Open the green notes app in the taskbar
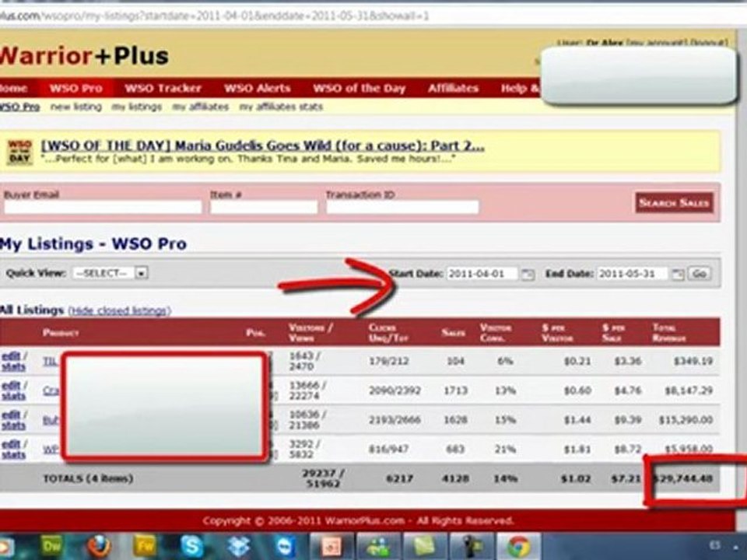 point(426,546)
